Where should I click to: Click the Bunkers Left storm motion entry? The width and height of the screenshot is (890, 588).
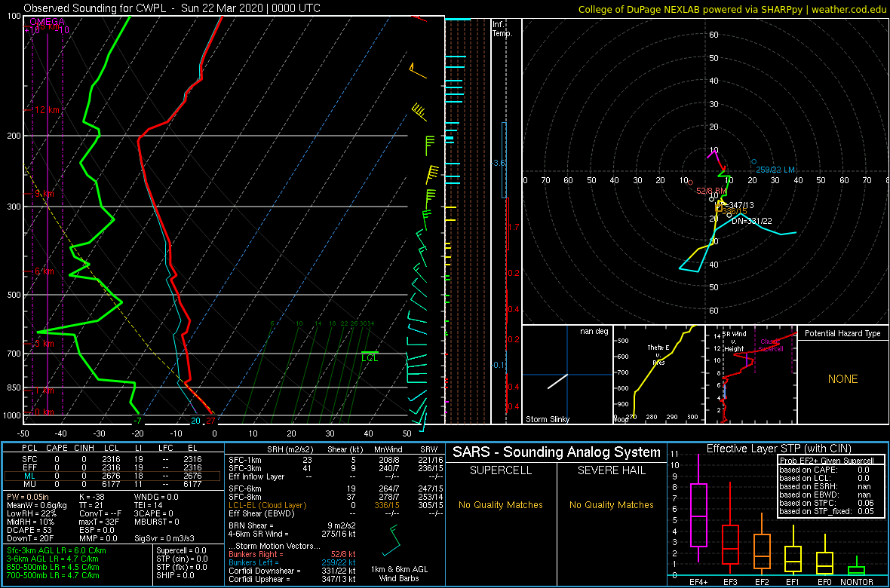pyautogui.click(x=291, y=562)
